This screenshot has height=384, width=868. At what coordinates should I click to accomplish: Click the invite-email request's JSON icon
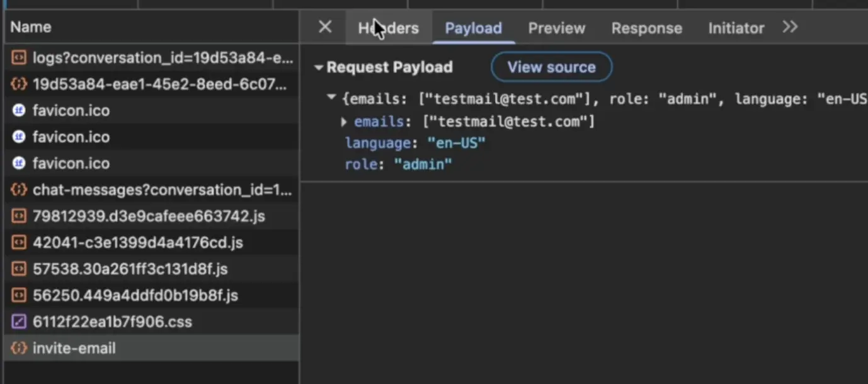click(x=20, y=348)
